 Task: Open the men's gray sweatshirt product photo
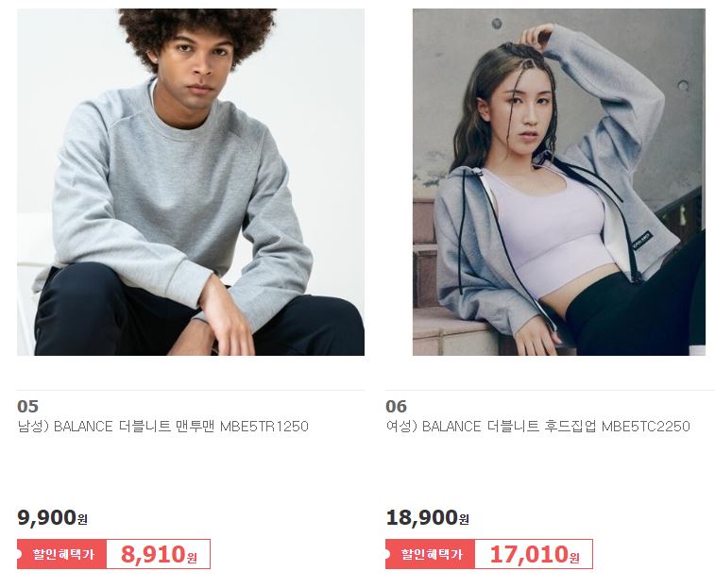[191, 182]
